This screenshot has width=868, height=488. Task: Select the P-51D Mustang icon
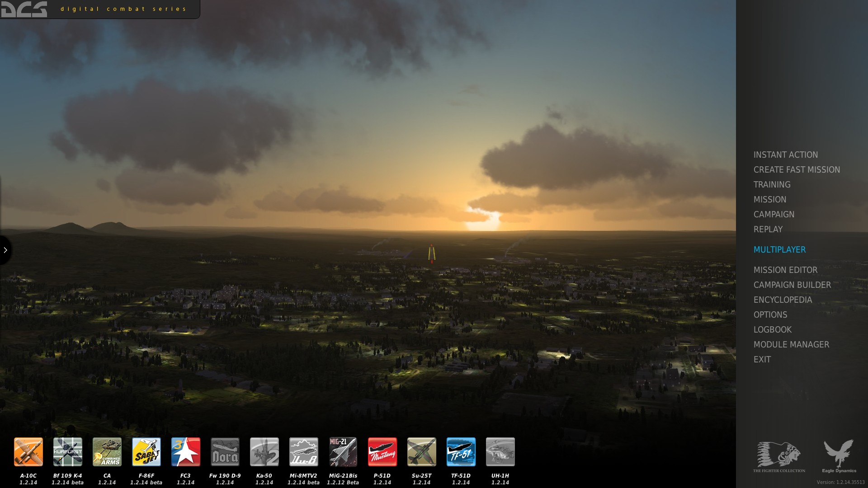coord(382,451)
